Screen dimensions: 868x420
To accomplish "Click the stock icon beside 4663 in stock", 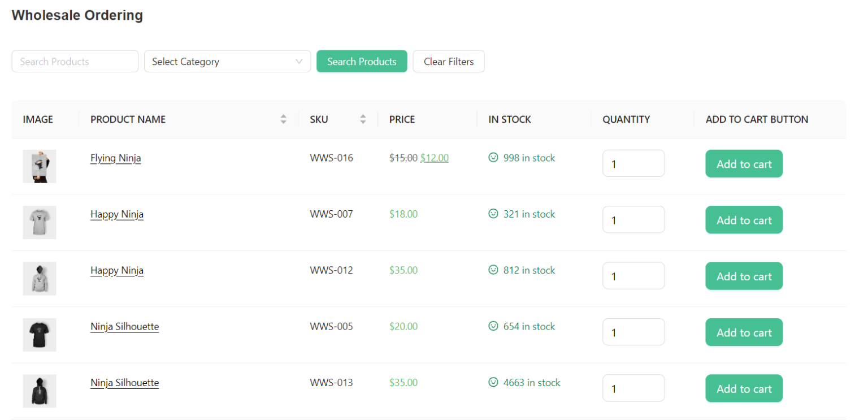I will (x=493, y=383).
